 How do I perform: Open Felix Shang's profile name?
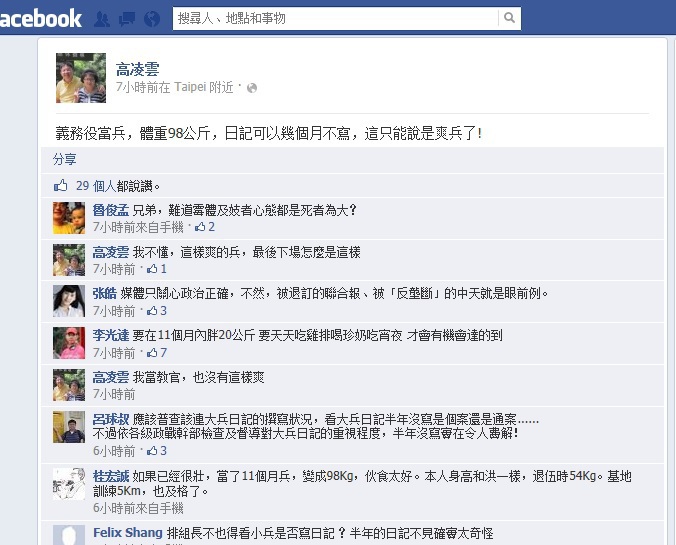(x=128, y=533)
